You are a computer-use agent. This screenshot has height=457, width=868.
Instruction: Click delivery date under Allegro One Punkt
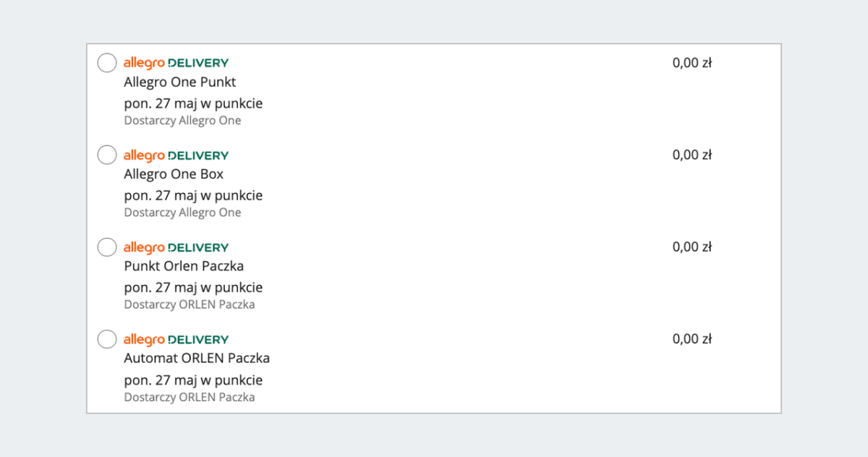(193, 103)
